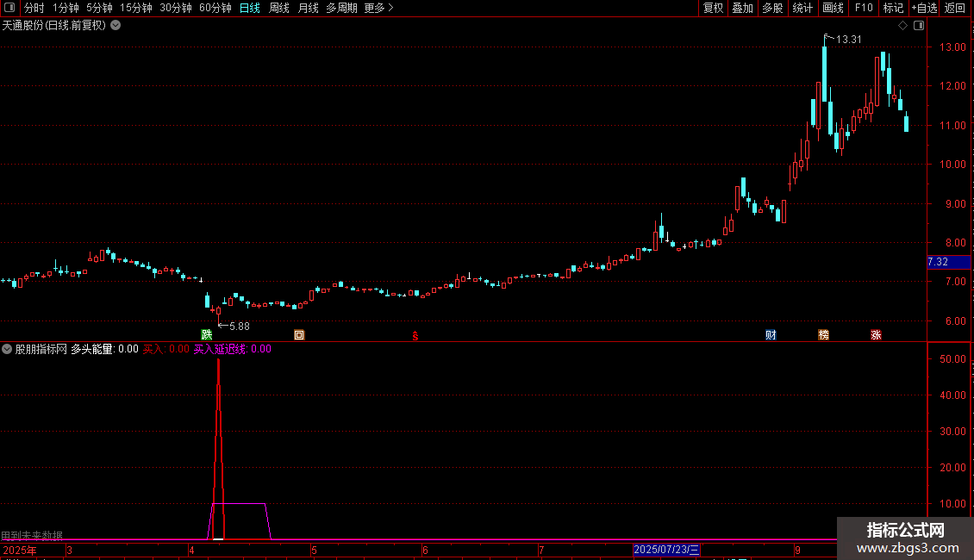
Task: Click the 5.88 low price label
Action: (x=239, y=327)
